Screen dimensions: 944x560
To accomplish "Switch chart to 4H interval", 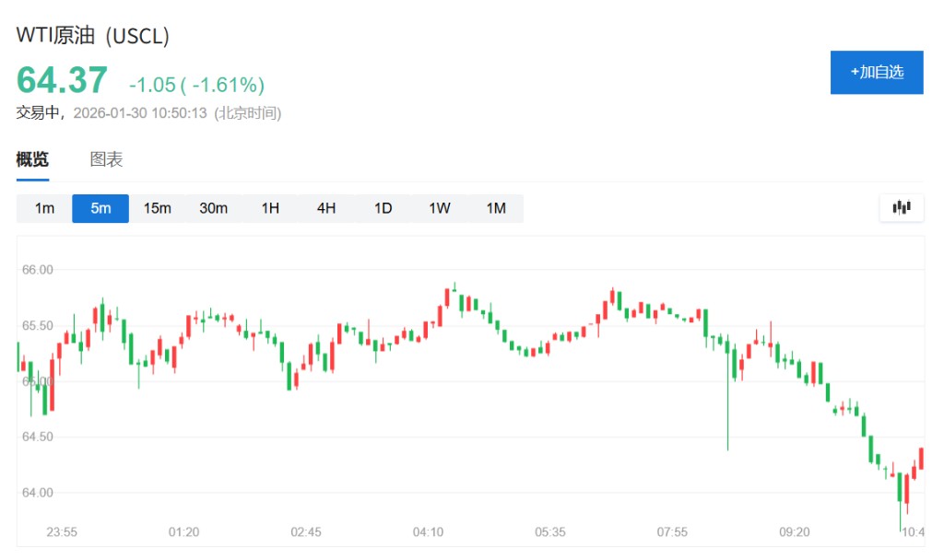I will click(x=326, y=208).
